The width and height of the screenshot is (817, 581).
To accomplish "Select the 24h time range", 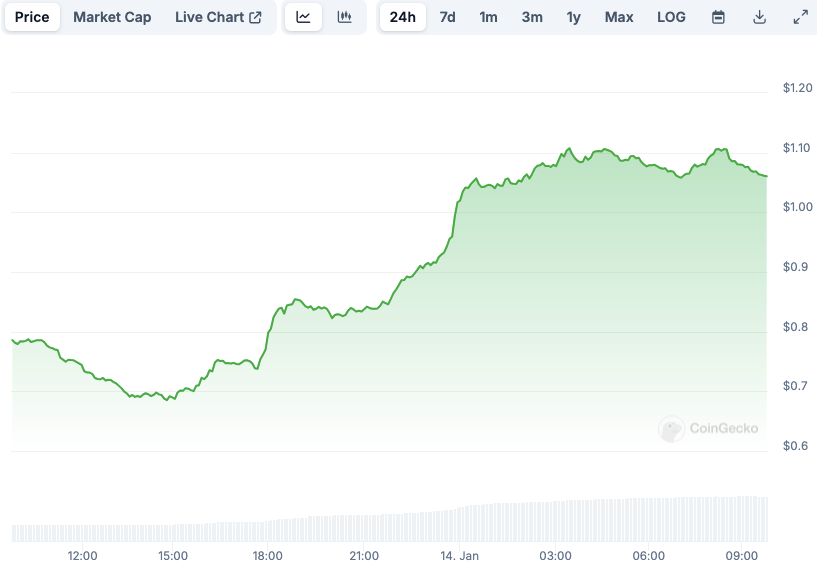I will click(402, 17).
